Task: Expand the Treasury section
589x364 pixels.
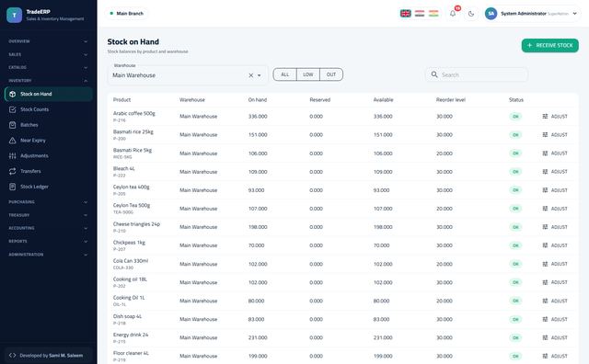Action: click(x=48, y=215)
